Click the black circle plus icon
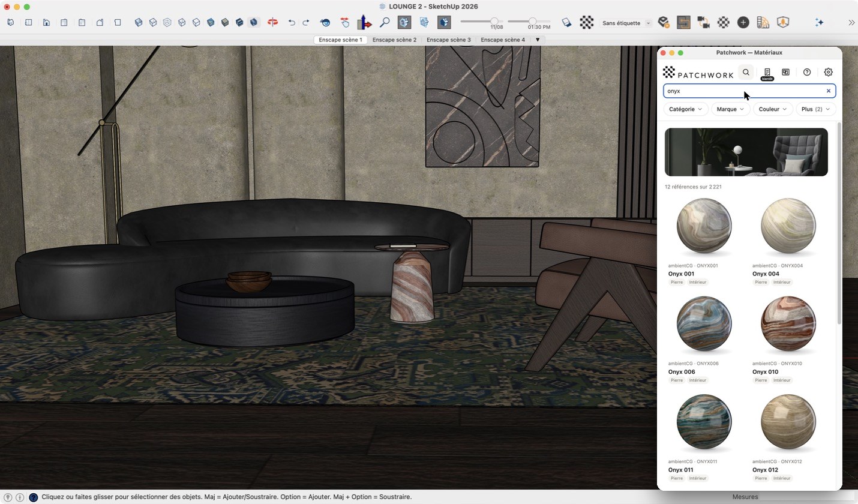Screen dimensions: 858x504 (x=743, y=22)
